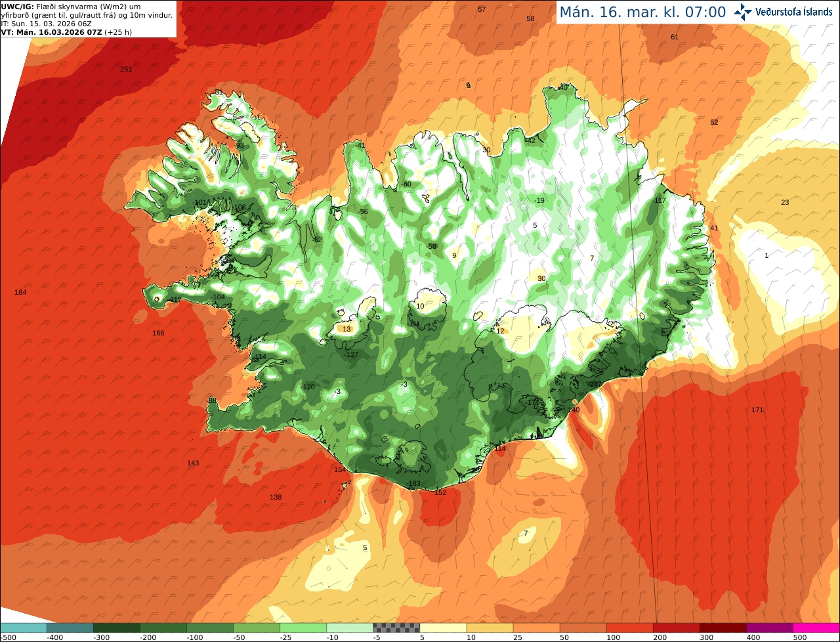The width and height of the screenshot is (840, 642).
Task: Click the 60 value in northern Iceland
Action: point(407,184)
